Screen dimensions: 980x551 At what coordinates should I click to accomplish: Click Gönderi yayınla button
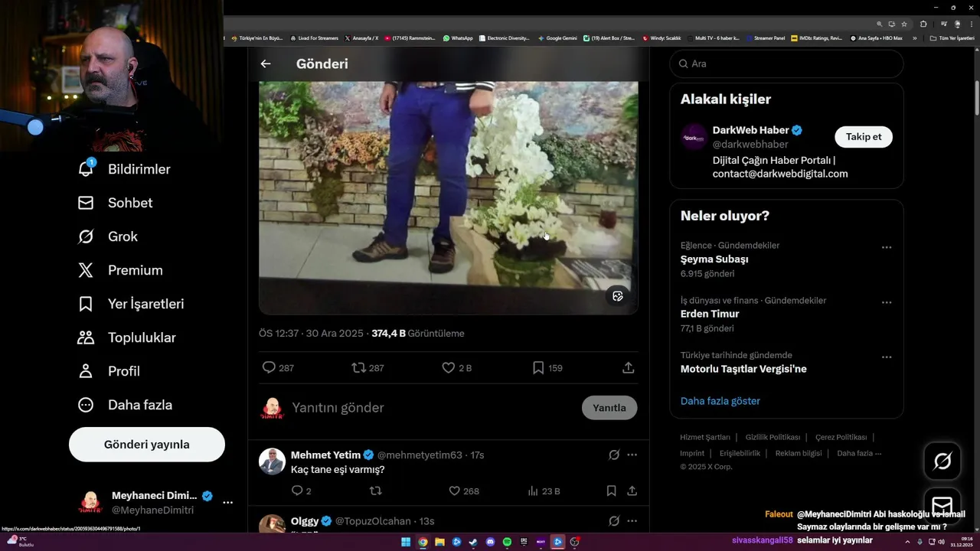147,445
